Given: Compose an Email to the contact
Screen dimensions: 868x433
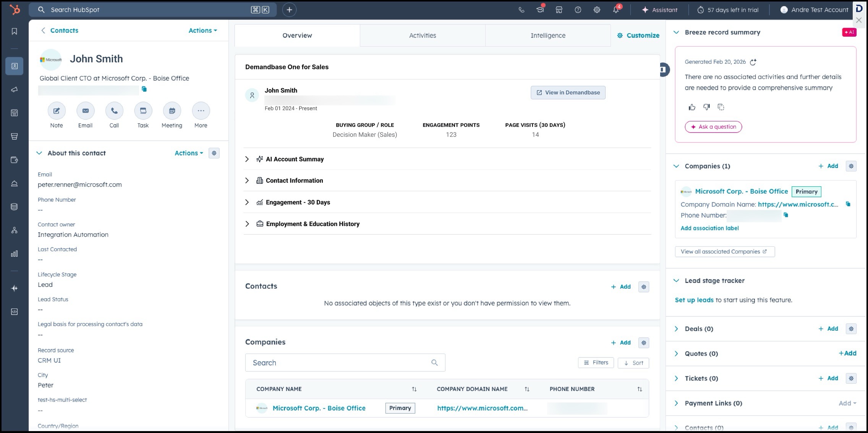Looking at the screenshot, I should (86, 111).
